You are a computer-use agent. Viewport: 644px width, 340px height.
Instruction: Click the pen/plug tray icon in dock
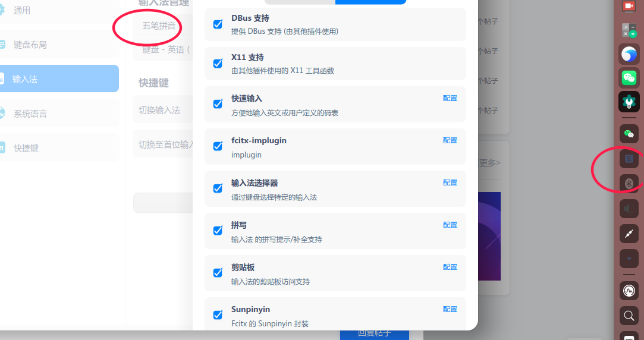coord(629,234)
